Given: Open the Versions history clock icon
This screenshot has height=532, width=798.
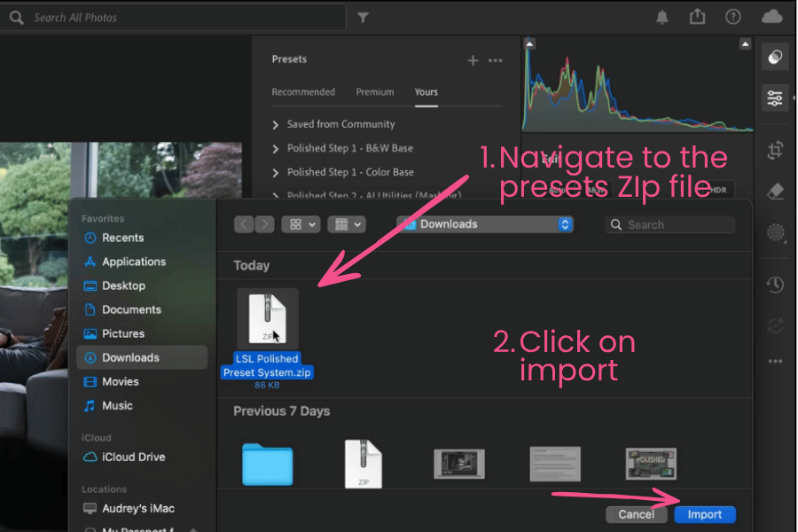Looking at the screenshot, I should tap(775, 285).
